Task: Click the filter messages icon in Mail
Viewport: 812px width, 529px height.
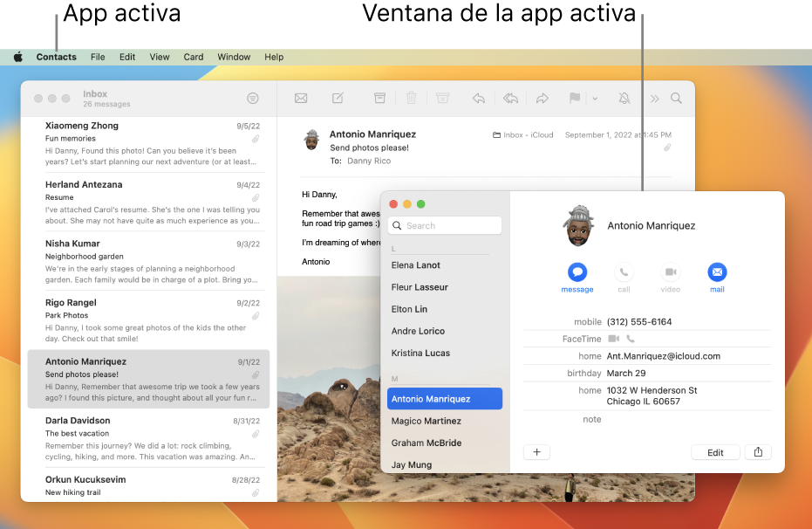Action: click(x=253, y=98)
